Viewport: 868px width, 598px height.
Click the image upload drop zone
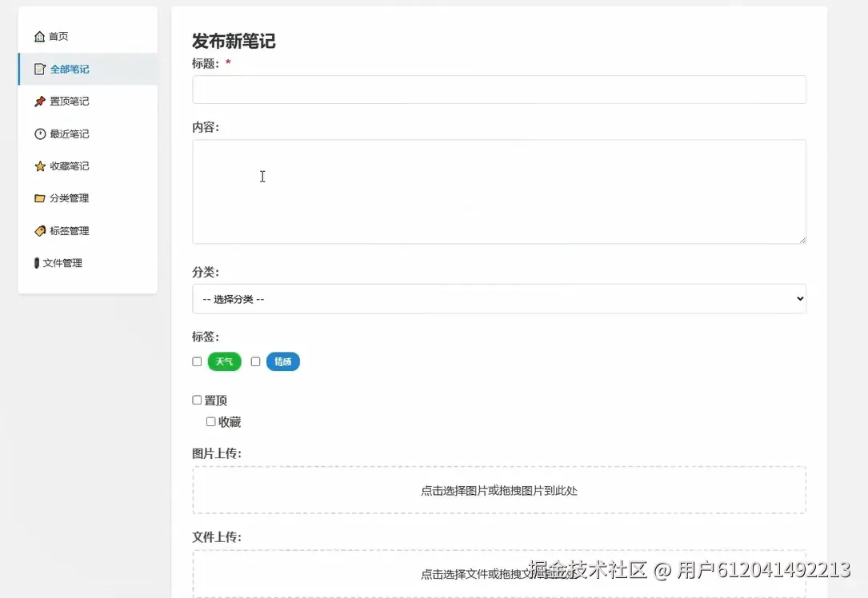click(x=498, y=492)
